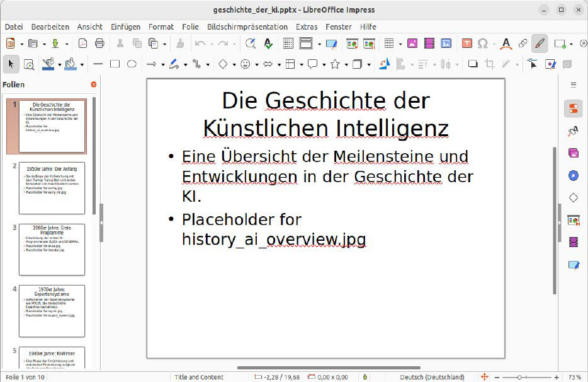588x382 pixels.
Task: Expand the Stars and Banners dropdown
Action: coord(346,65)
